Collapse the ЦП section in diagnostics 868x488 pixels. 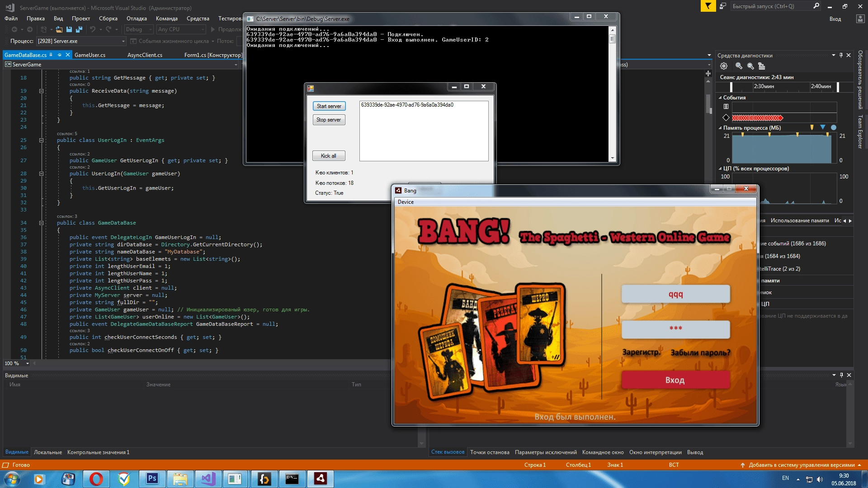pyautogui.click(x=720, y=169)
